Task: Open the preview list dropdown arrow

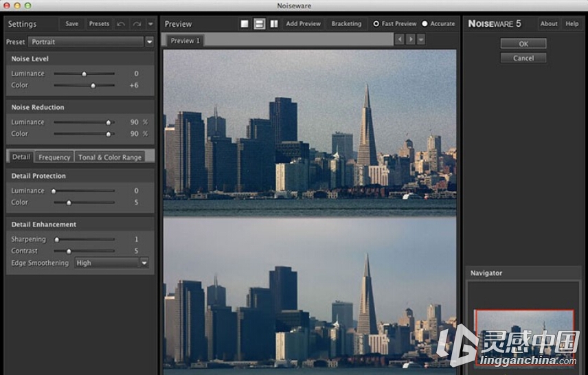Action: 421,39
